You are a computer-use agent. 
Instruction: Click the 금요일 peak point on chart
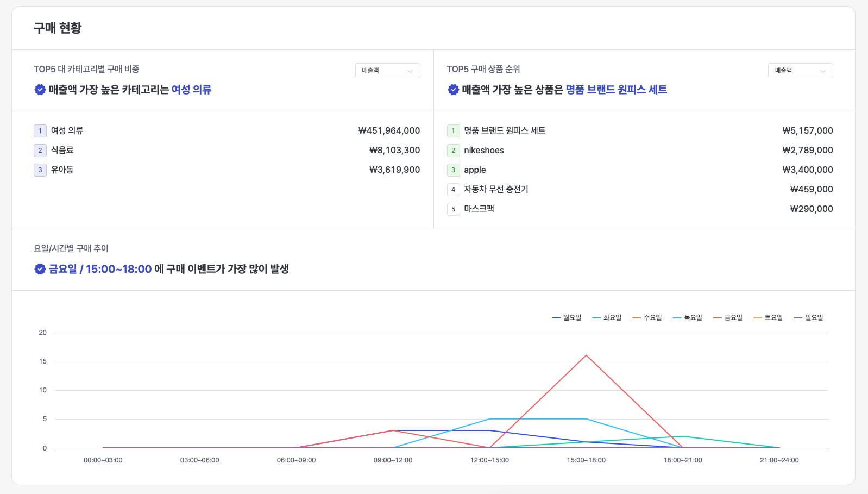[586, 355]
